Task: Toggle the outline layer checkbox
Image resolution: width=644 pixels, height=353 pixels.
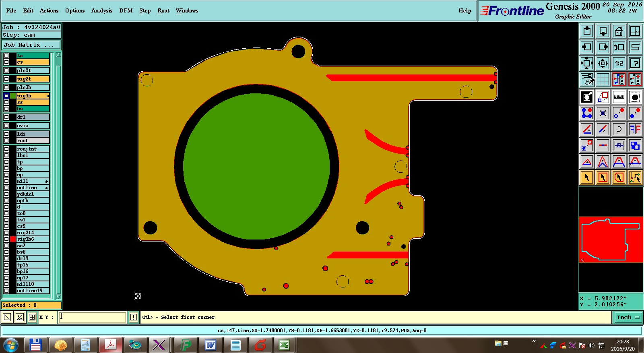Action: [x=6, y=188]
